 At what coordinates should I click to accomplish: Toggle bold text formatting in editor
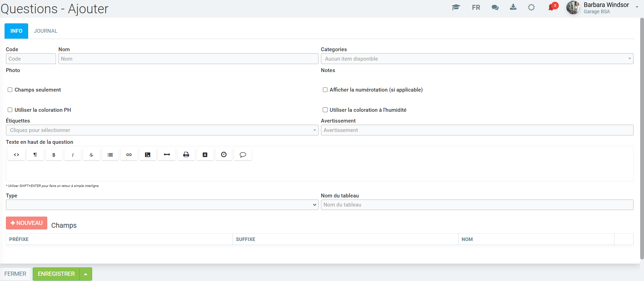coord(54,155)
